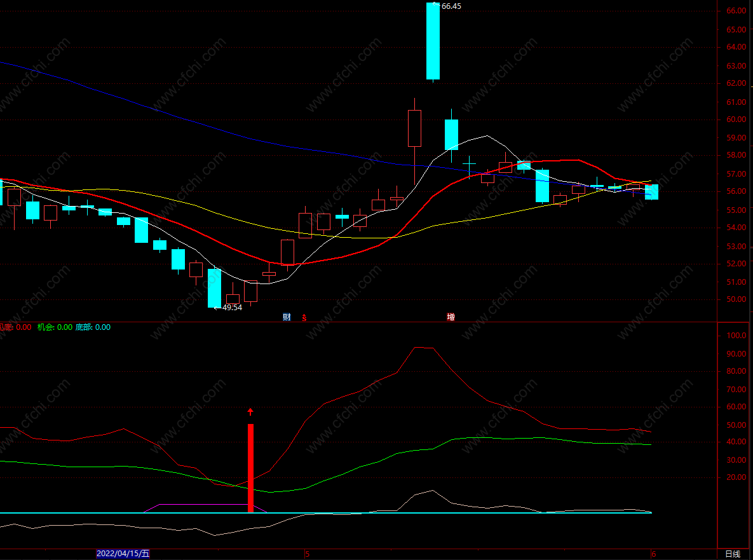Click the 财 financial report marker
753x560 pixels.
point(287,317)
